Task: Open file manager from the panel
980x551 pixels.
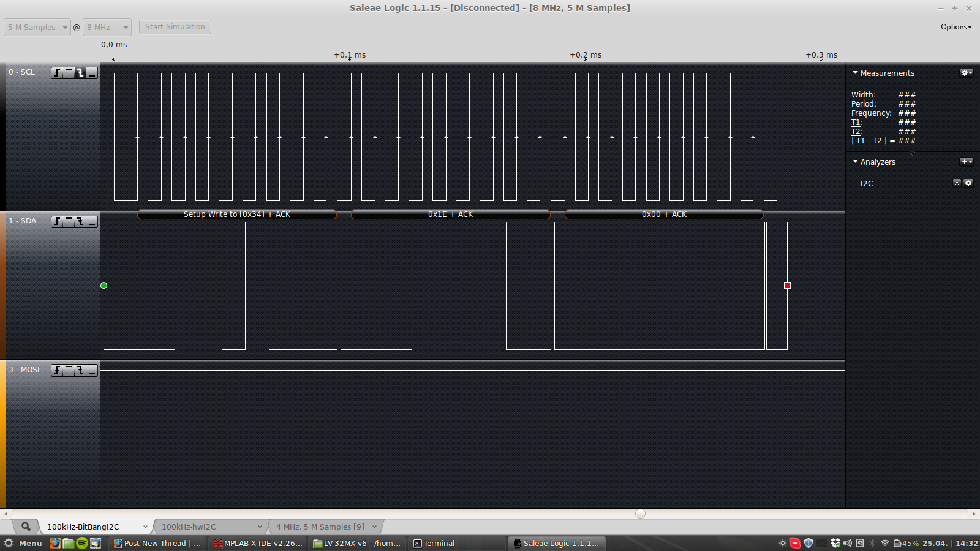Action: tap(69, 543)
